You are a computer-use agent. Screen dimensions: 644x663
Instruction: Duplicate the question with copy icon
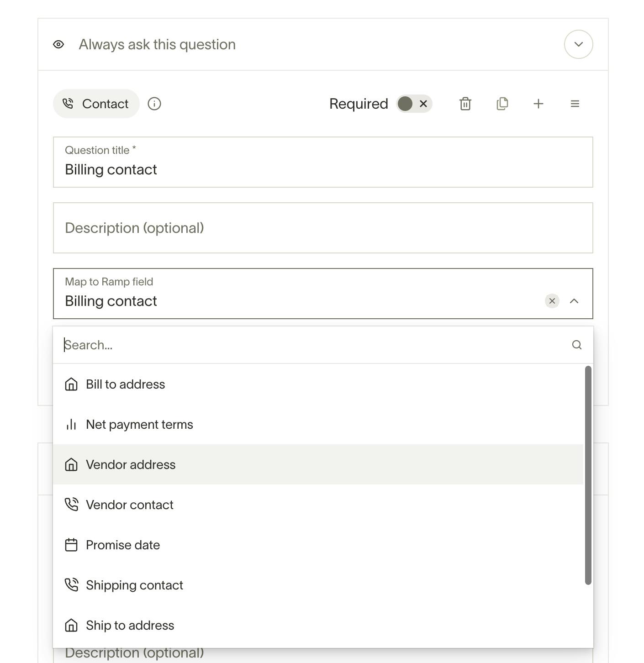[x=502, y=104]
